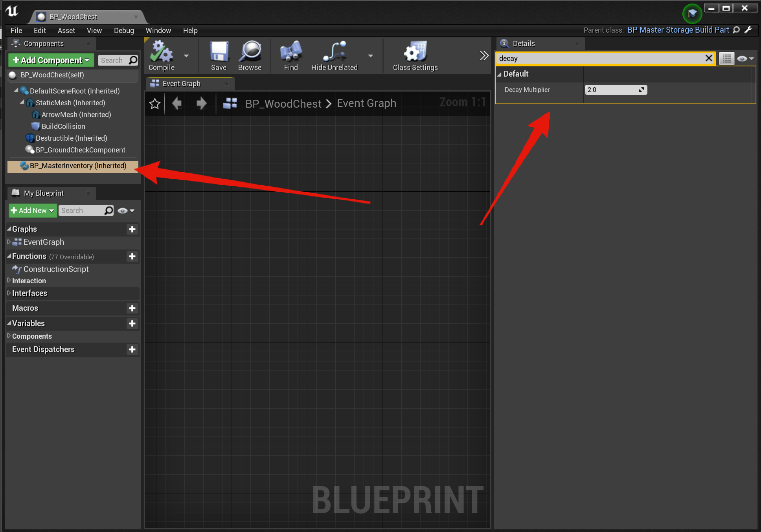The width and height of the screenshot is (761, 532).
Task: Toggle Details property matrix grid button
Action: (727, 59)
